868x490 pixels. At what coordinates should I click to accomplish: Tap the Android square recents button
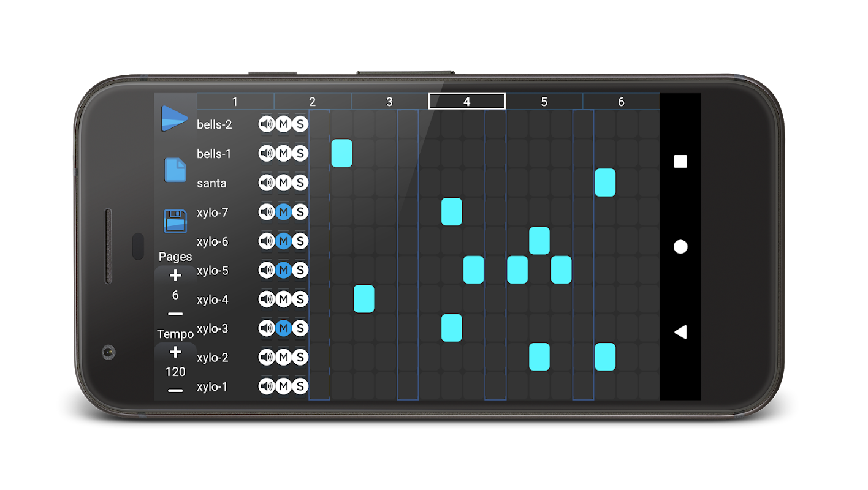[680, 161]
